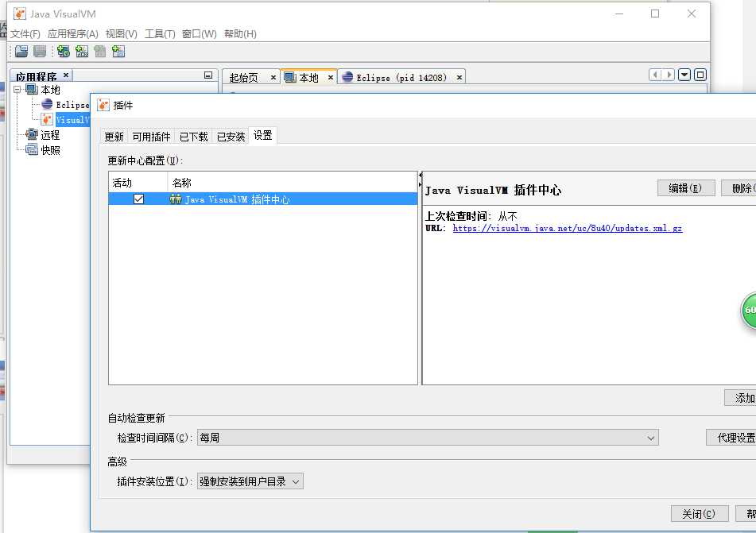Close the 本地 editor tab
The image size is (756, 533).
tap(330, 78)
